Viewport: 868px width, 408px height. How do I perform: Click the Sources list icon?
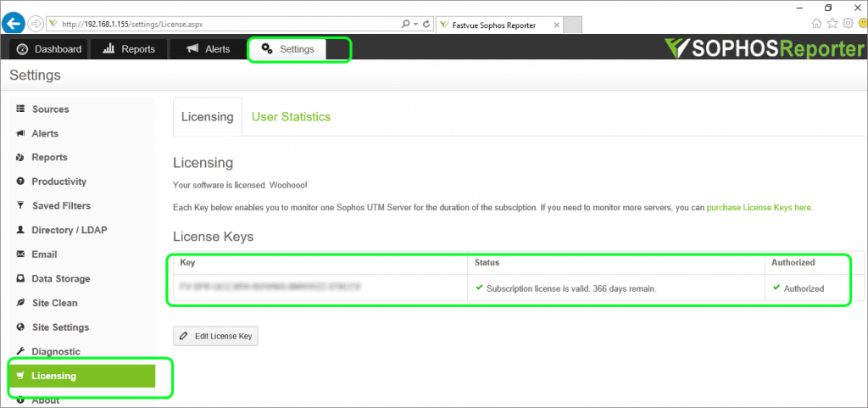coord(21,109)
